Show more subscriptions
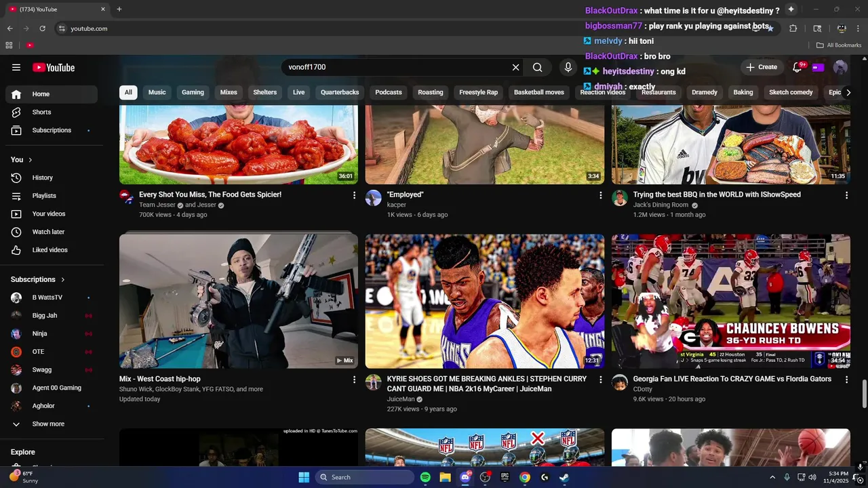 click(x=52, y=424)
